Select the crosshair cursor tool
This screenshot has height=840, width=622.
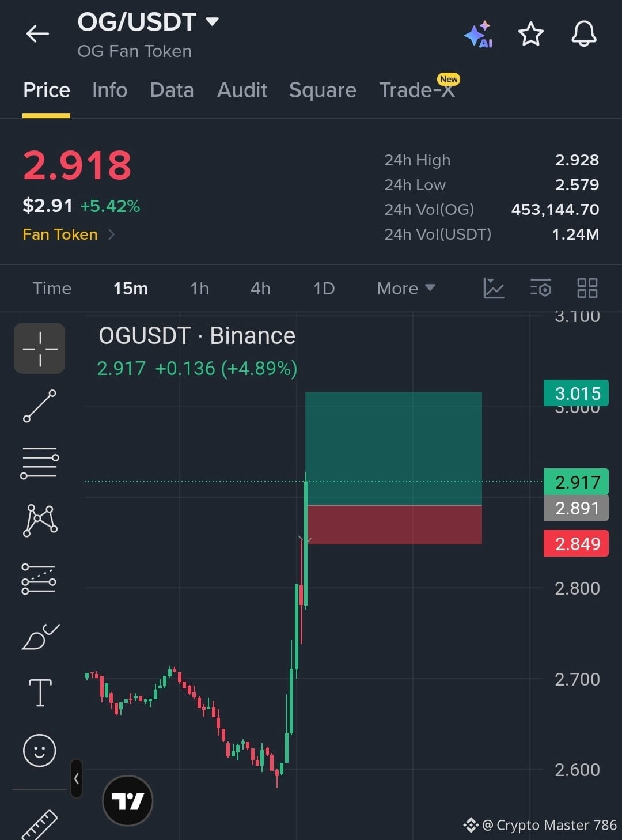[x=40, y=349]
